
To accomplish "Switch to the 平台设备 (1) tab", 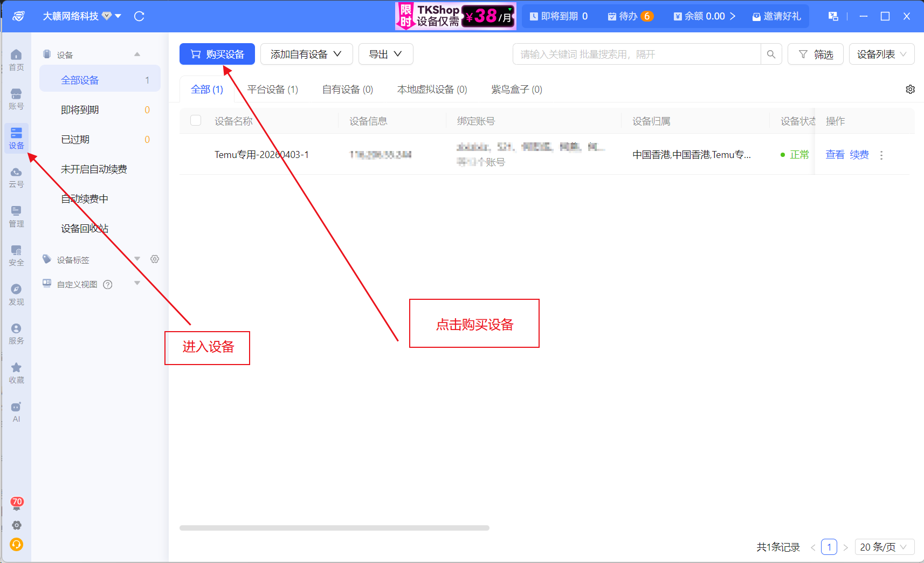I will [x=272, y=90].
